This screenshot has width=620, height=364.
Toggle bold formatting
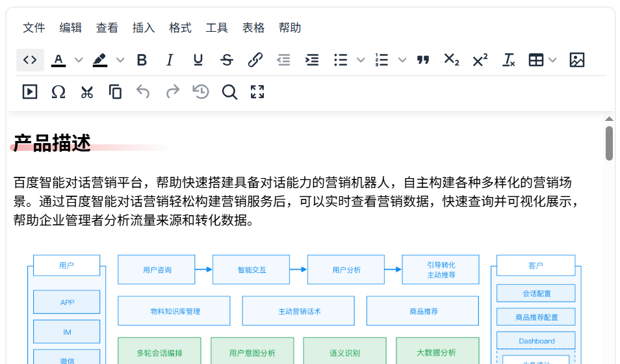point(142,60)
